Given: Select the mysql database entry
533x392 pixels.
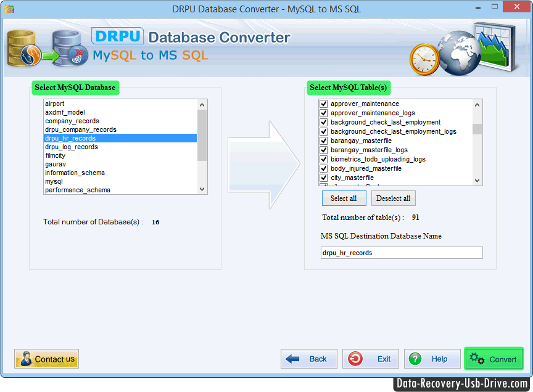Looking at the screenshot, I should 120,181.
